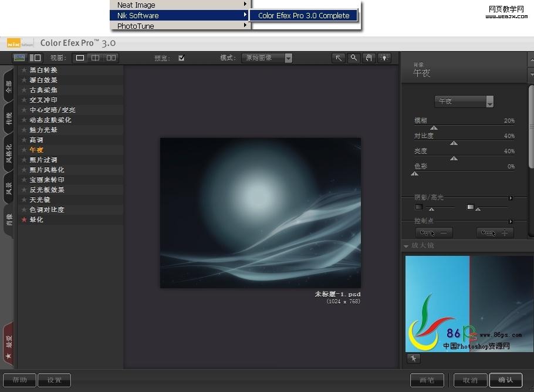The width and height of the screenshot is (534, 392).
Task: Favorite the 天光镜 filter star
Action: click(24, 200)
